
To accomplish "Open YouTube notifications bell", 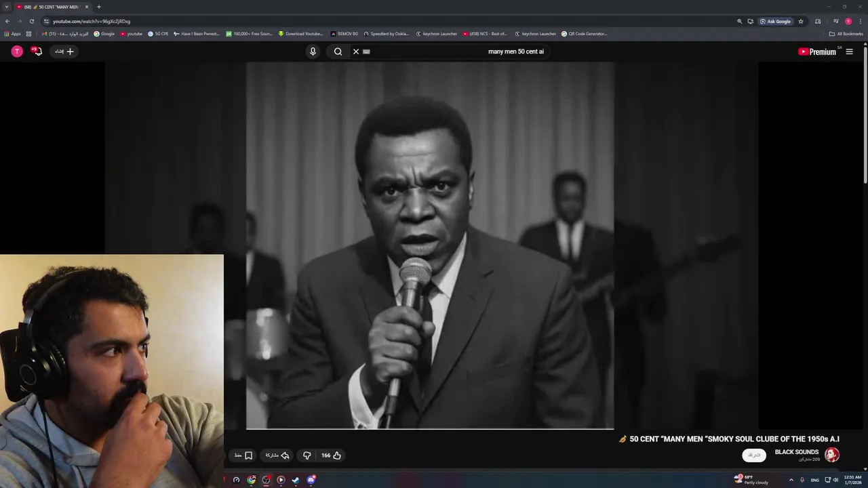I will [x=37, y=52].
